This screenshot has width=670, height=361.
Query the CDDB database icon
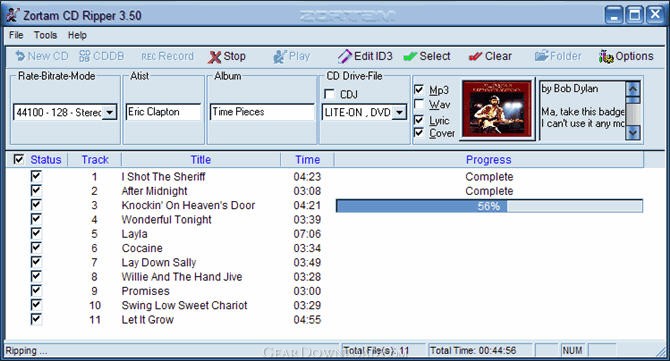pos(85,56)
